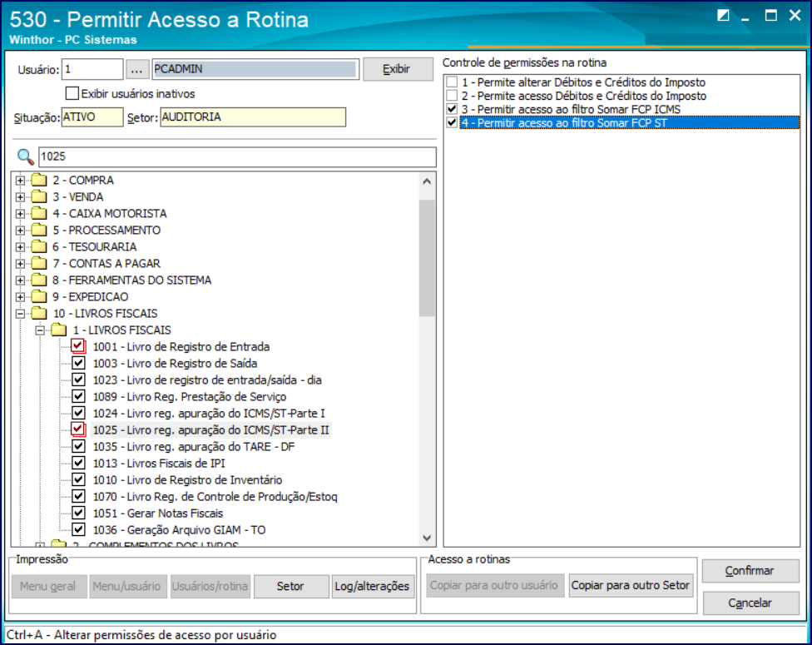Screen dimensions: 812x645
Task: Click the 5 - PROCESSAMENTO folder icon
Action: coord(39,230)
